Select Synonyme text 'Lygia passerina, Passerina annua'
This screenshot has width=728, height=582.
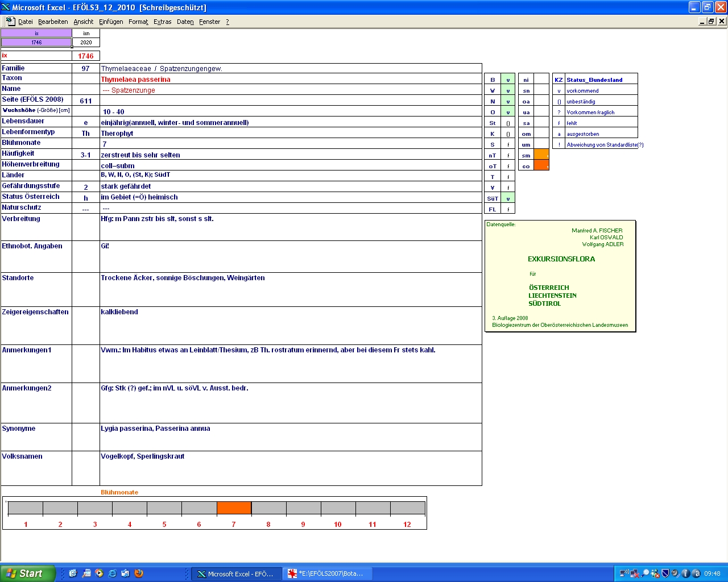tap(155, 429)
